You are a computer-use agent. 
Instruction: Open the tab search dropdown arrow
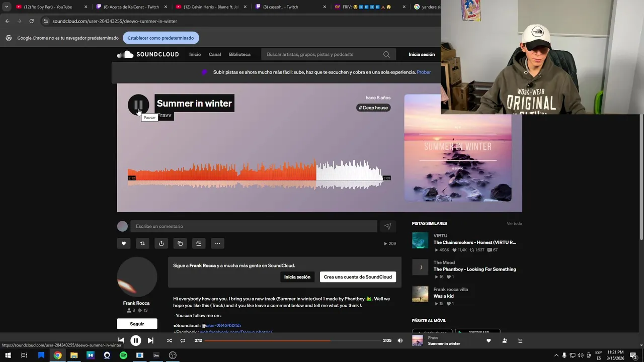point(6,7)
